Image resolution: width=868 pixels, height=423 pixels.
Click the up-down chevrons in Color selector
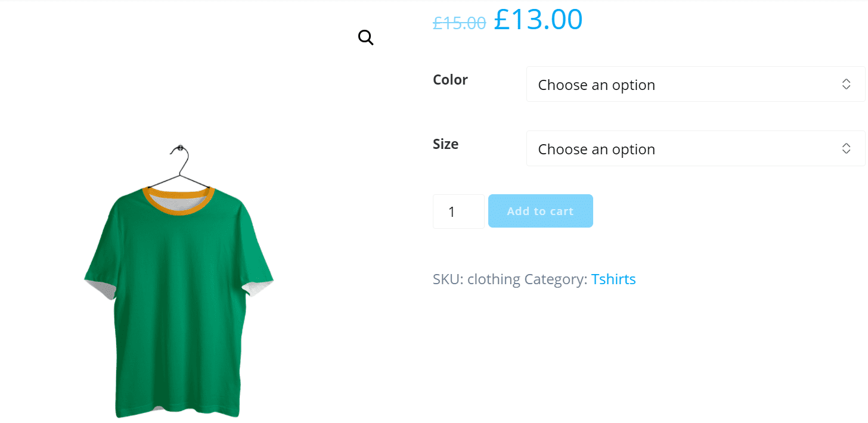846,84
